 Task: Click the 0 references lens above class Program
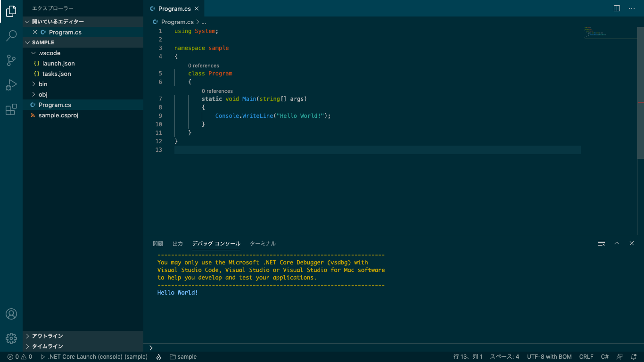(204, 66)
